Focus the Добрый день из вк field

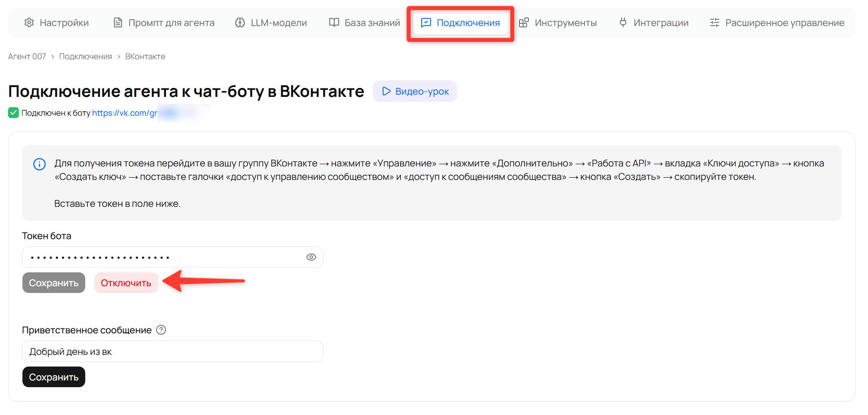click(172, 351)
